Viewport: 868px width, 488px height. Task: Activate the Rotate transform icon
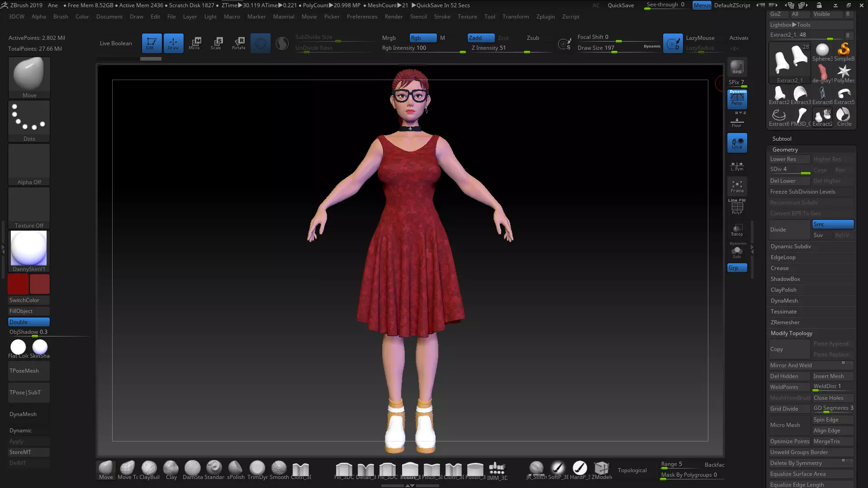pyautogui.click(x=238, y=43)
